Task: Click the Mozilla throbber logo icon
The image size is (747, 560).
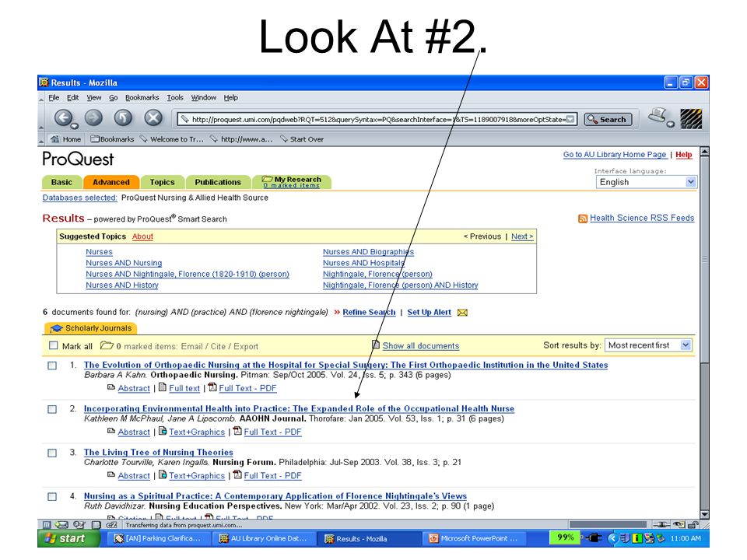Action: click(x=691, y=118)
